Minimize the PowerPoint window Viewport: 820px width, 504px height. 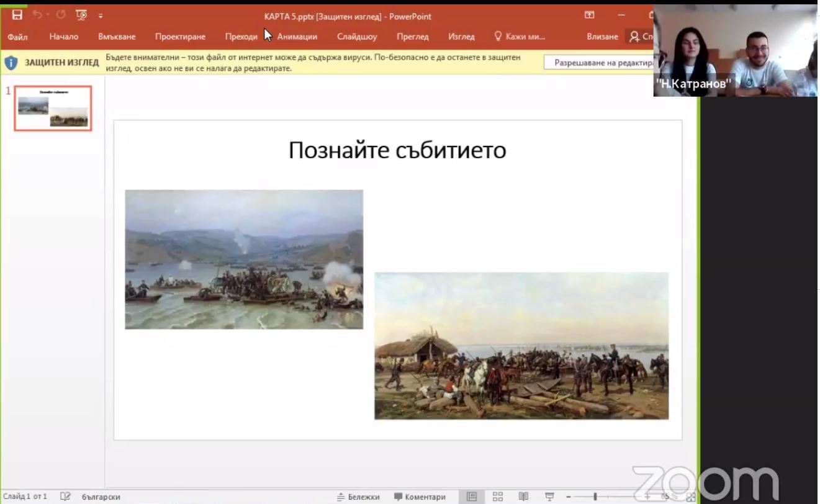tap(621, 16)
